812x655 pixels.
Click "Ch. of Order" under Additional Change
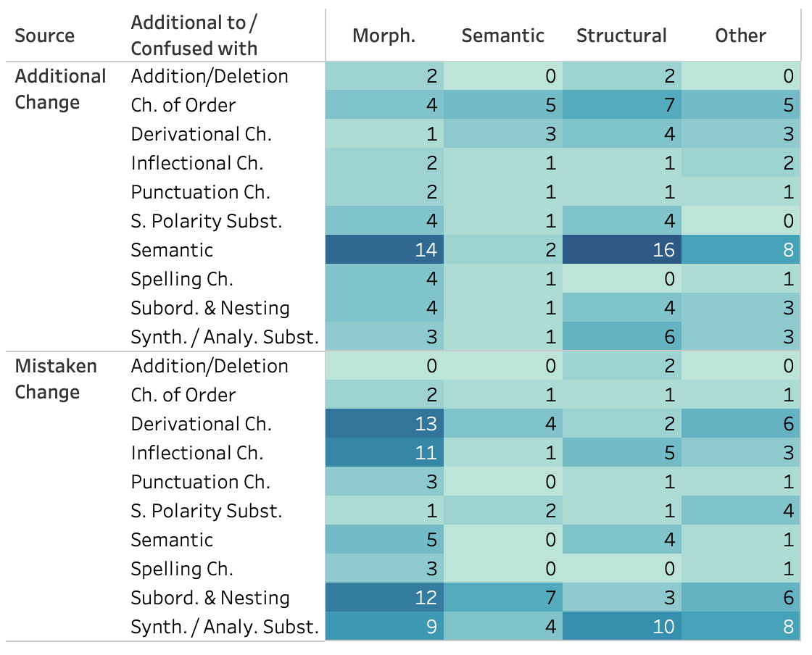183,105
